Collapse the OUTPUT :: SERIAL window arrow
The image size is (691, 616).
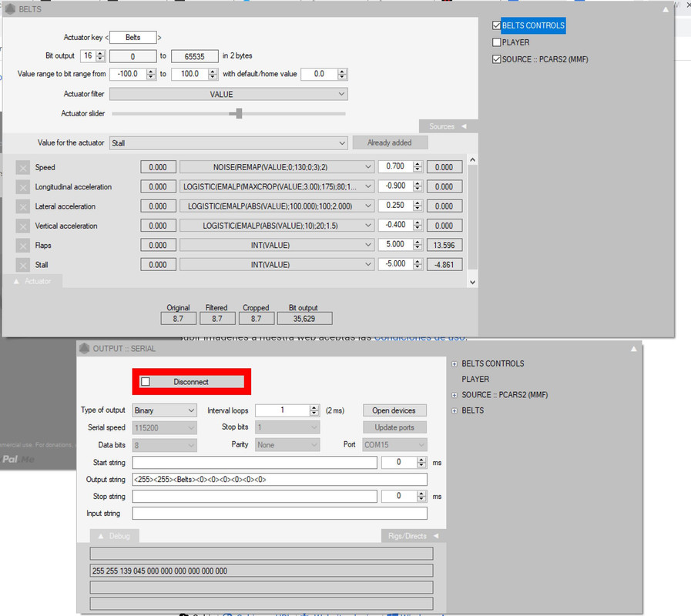(x=633, y=349)
